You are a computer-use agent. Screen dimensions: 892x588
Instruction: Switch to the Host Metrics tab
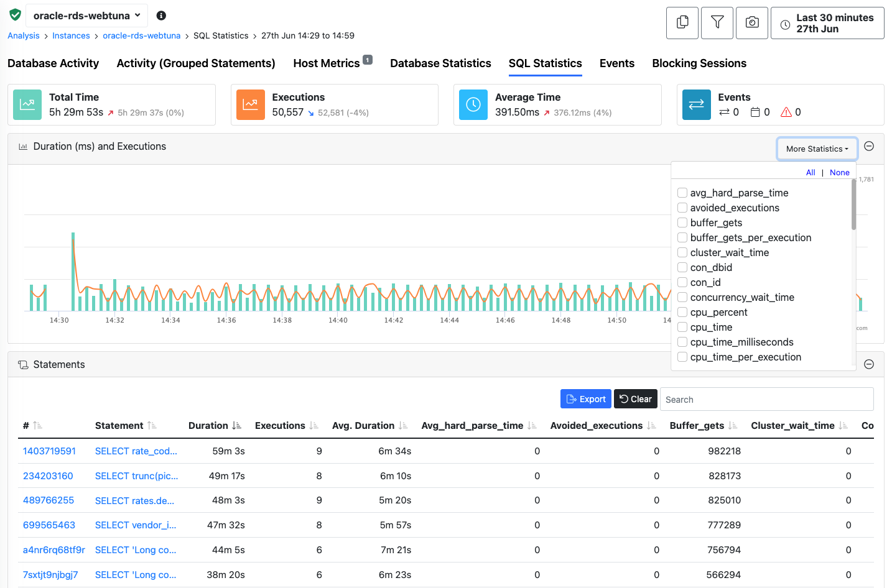click(x=327, y=63)
